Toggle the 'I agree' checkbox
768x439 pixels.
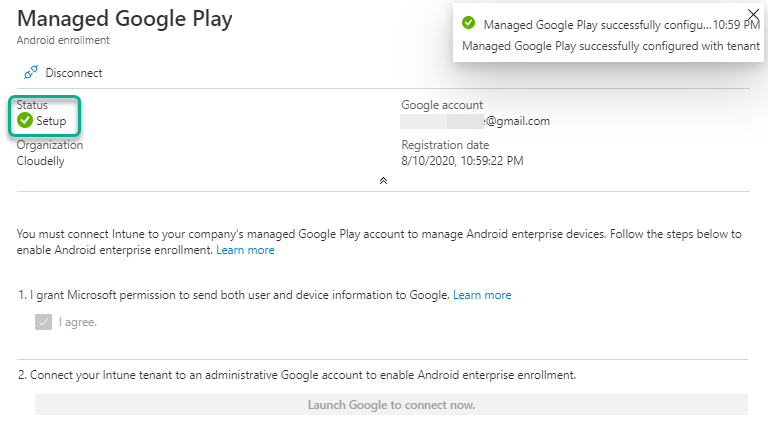(43, 322)
